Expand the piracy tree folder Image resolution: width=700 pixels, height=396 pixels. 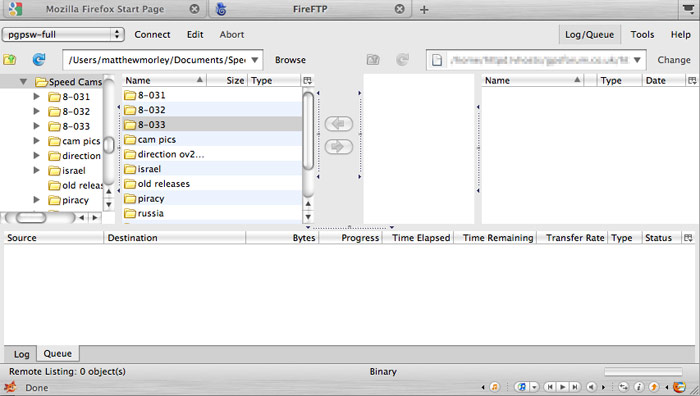37,200
